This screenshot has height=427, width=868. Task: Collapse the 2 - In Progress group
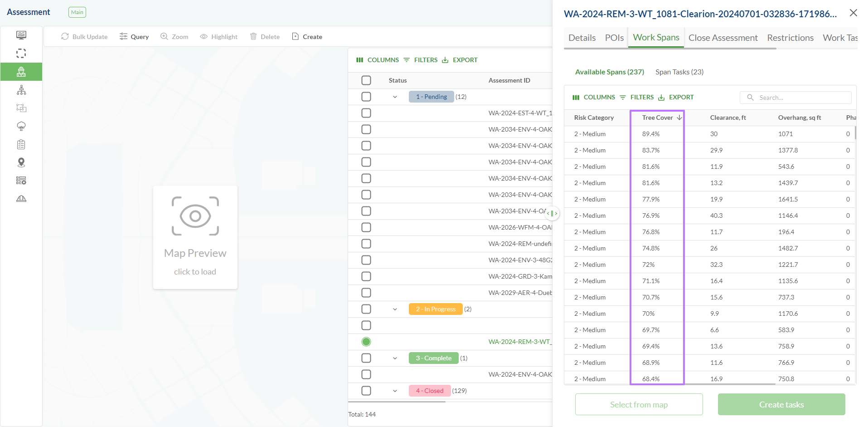(x=395, y=309)
